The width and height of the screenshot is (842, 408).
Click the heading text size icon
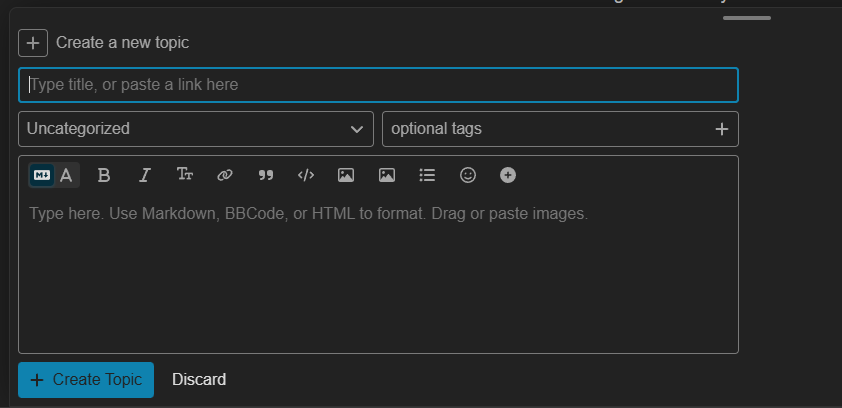point(185,175)
